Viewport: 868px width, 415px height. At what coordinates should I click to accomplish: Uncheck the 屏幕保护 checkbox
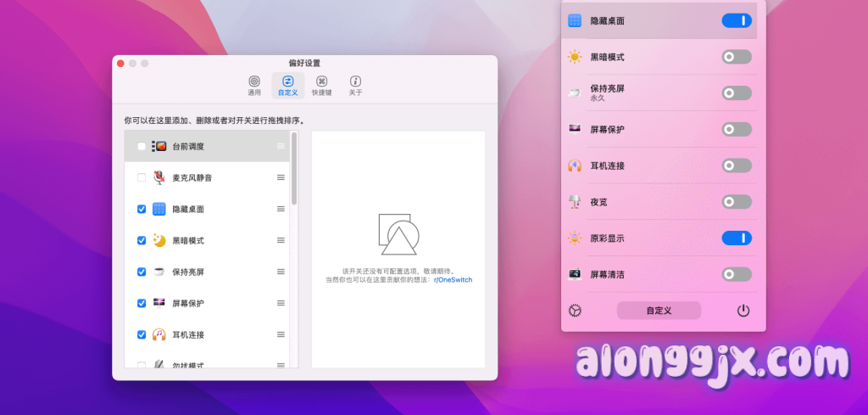141,303
